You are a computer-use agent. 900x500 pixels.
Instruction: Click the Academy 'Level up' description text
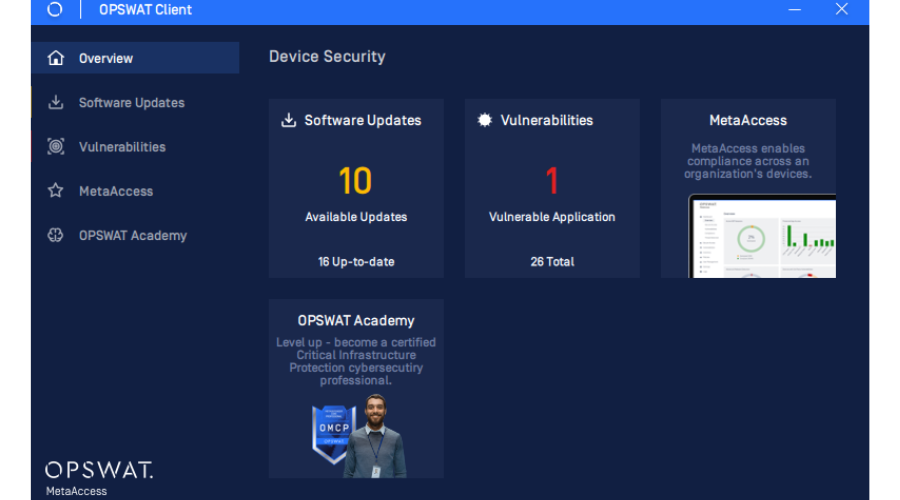(x=356, y=361)
